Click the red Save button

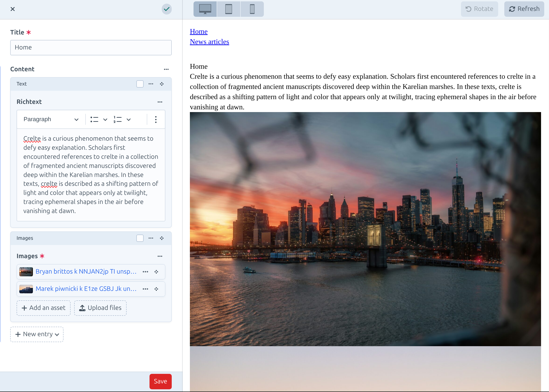pos(160,381)
